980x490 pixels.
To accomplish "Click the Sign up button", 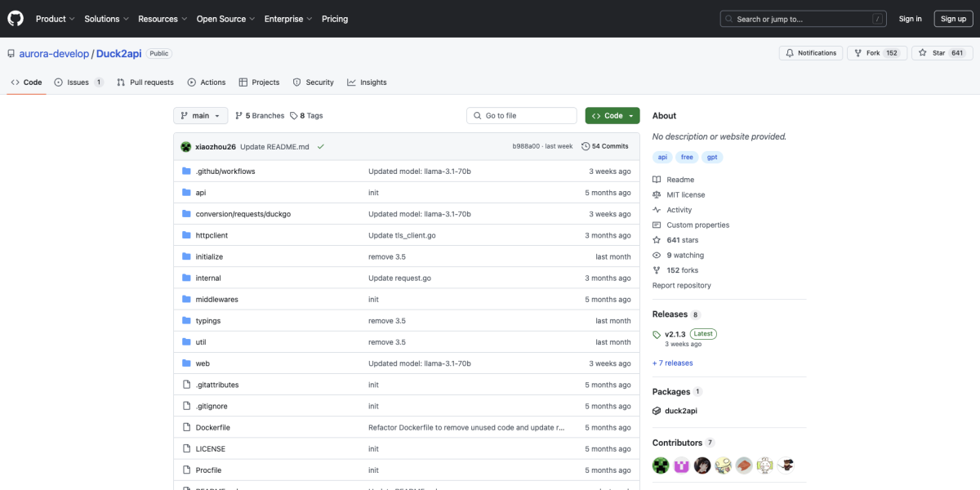I will pos(953,18).
